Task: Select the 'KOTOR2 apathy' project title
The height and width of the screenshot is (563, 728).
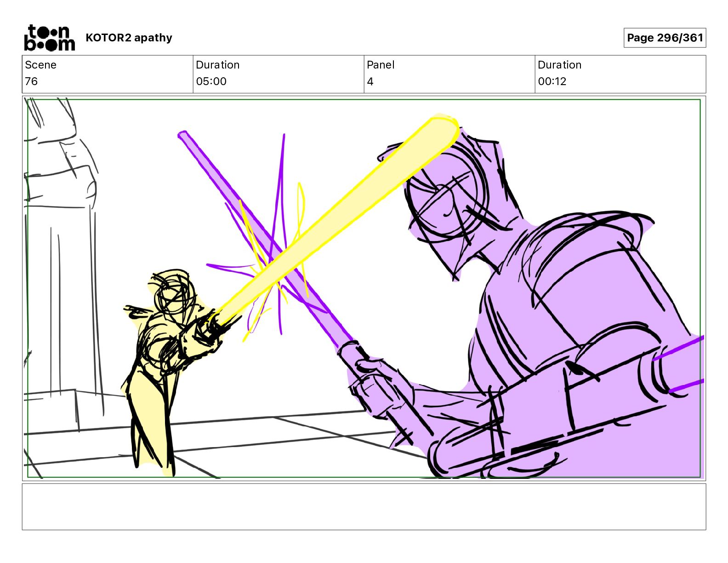Action: click(129, 38)
